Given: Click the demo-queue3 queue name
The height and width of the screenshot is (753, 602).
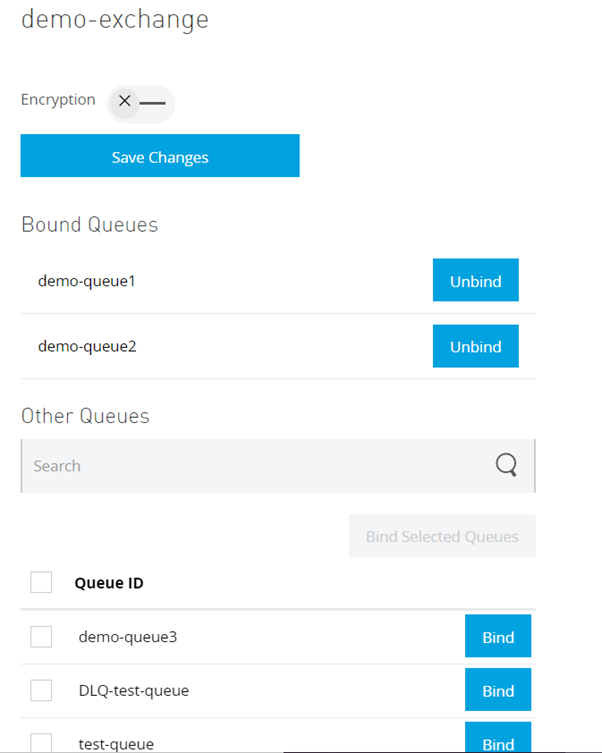Looking at the screenshot, I should pos(128,636).
